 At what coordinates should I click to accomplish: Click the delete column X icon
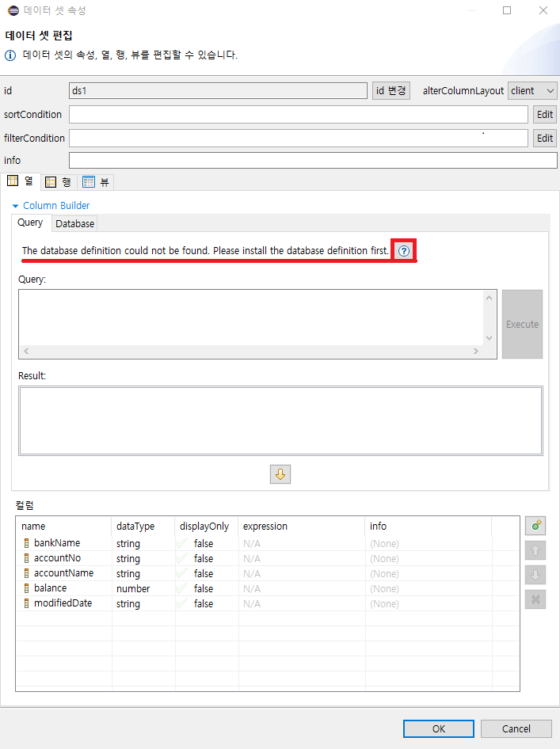(x=535, y=599)
